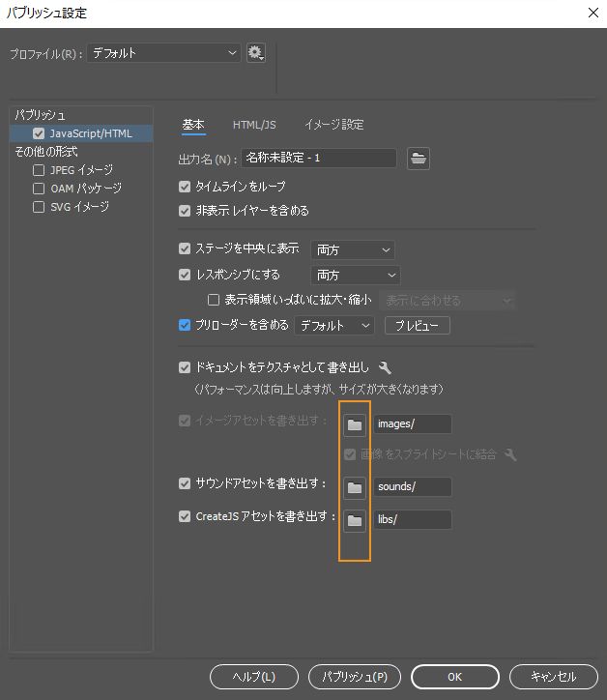
Task: Click the 出力名 text input field
Action: pos(319,159)
